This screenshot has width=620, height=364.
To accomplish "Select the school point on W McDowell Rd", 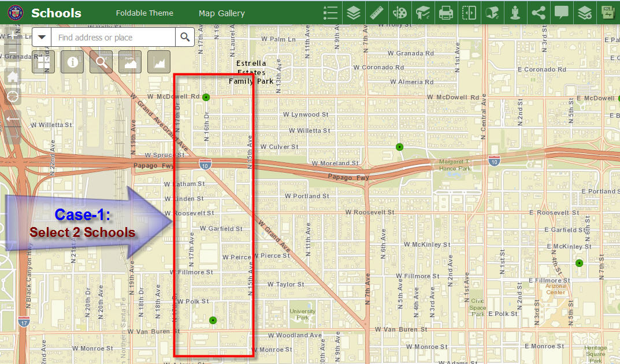I will click(206, 97).
